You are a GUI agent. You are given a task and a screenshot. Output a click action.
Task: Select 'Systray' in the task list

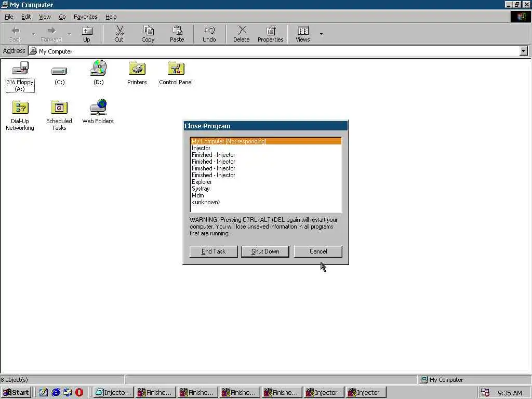tap(266, 189)
